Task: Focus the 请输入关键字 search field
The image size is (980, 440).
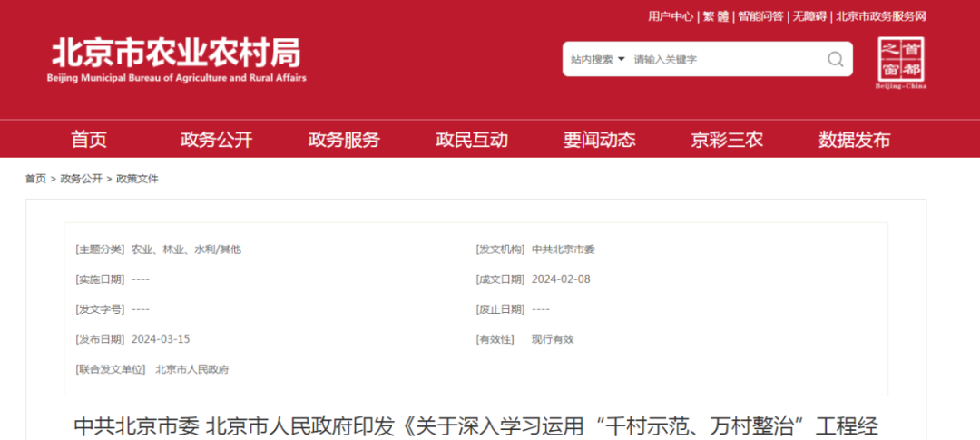Action: 725,59
